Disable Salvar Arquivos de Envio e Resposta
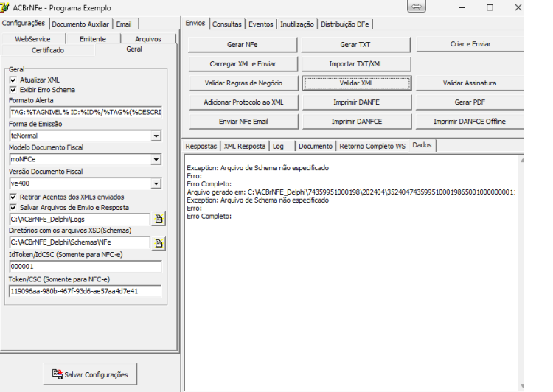This screenshot has height=392, width=553. pyautogui.click(x=13, y=208)
